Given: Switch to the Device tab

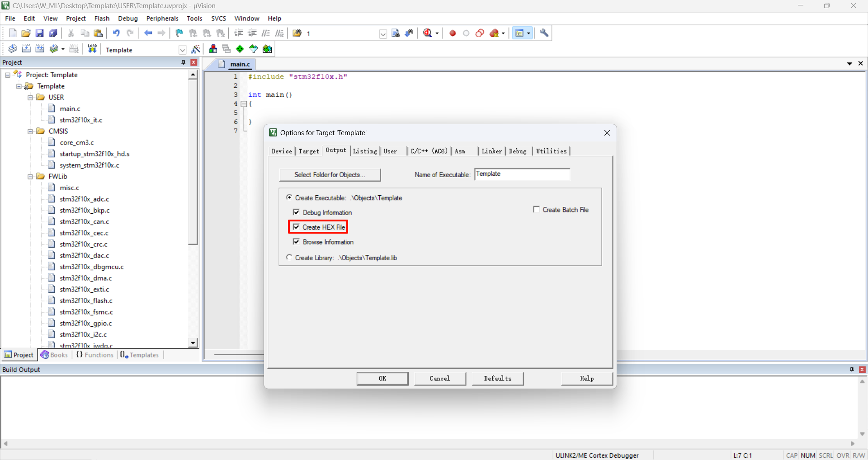Looking at the screenshot, I should pyautogui.click(x=282, y=151).
